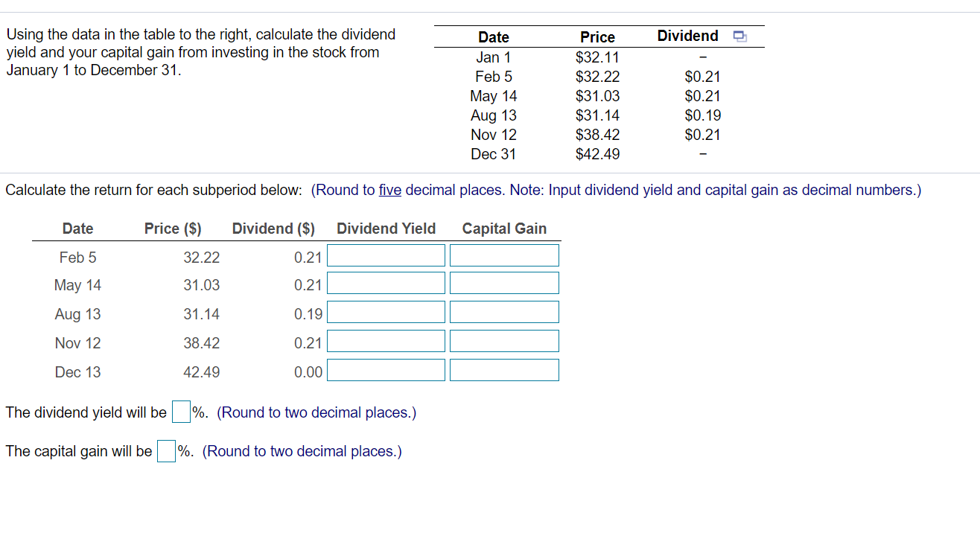Click the Dividend Yield box for Aug 13

386,312
